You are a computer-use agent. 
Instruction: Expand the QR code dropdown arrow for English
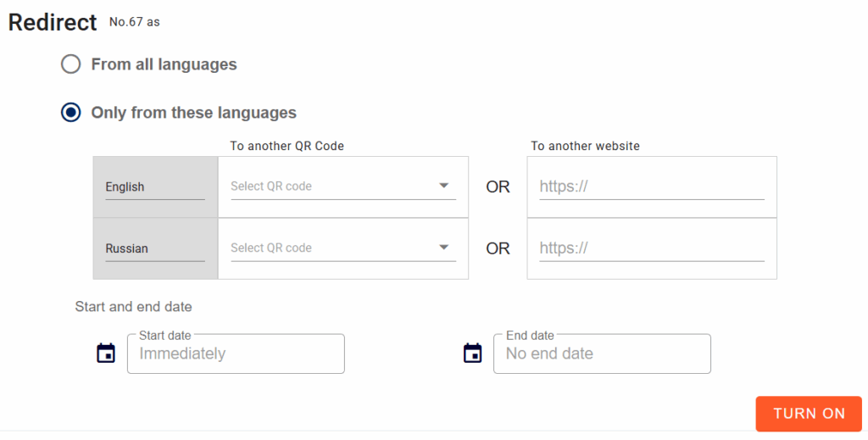coord(443,186)
